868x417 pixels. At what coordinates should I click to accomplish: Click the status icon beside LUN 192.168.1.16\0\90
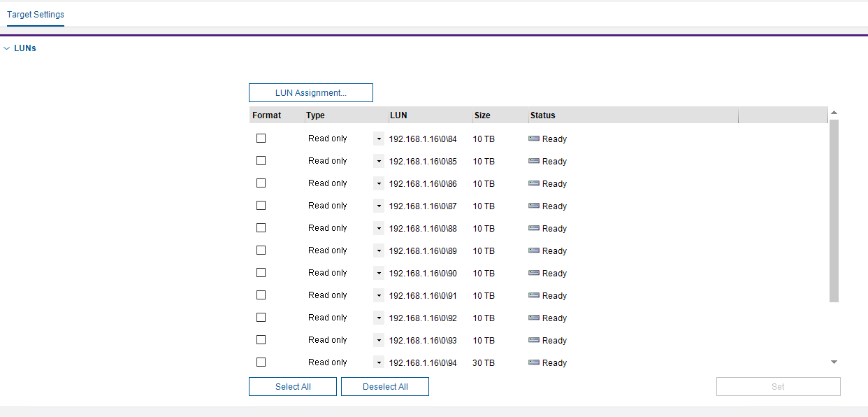(534, 274)
